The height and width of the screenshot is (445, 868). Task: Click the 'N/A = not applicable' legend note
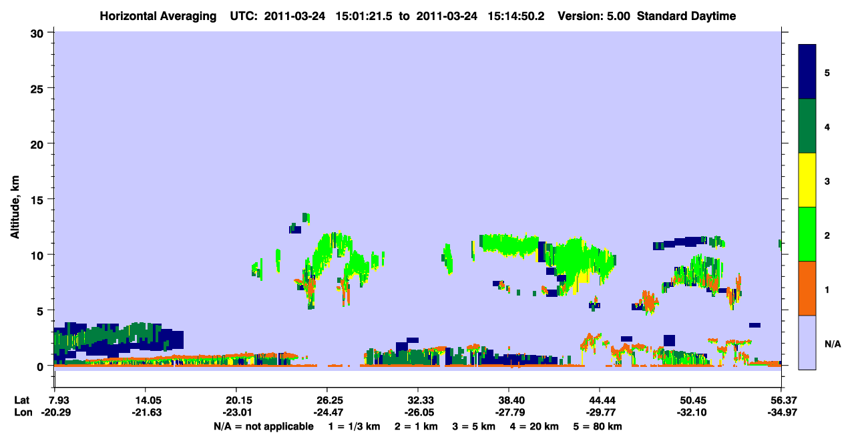[263, 426]
